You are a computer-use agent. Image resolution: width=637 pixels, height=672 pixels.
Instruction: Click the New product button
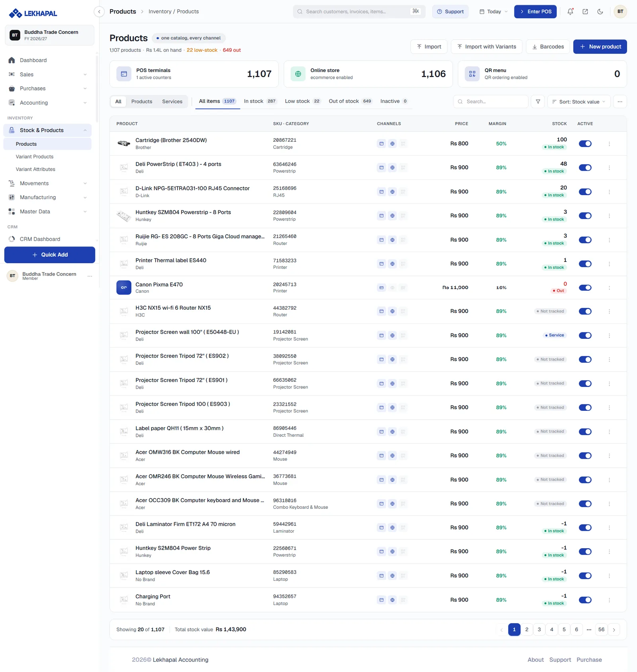pos(600,47)
